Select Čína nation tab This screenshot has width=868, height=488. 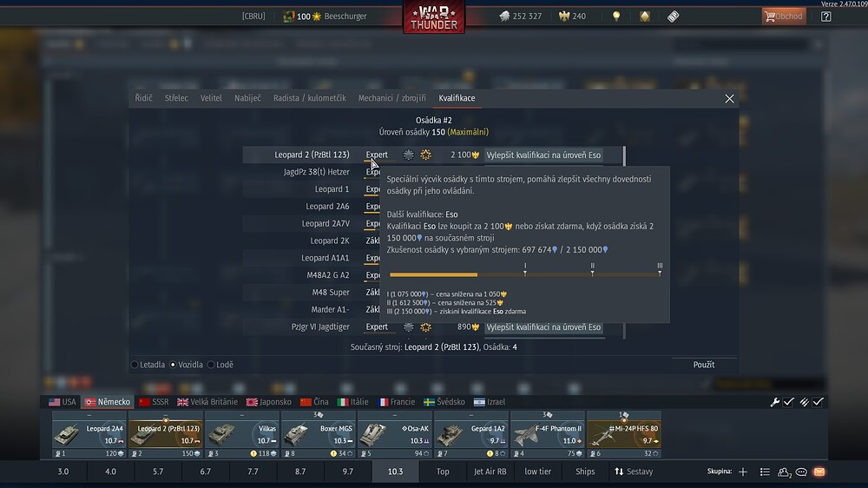pyautogui.click(x=314, y=402)
